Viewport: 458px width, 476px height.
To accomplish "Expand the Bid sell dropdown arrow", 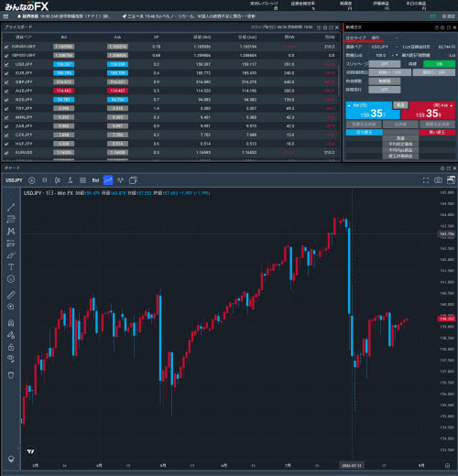I will [x=349, y=105].
